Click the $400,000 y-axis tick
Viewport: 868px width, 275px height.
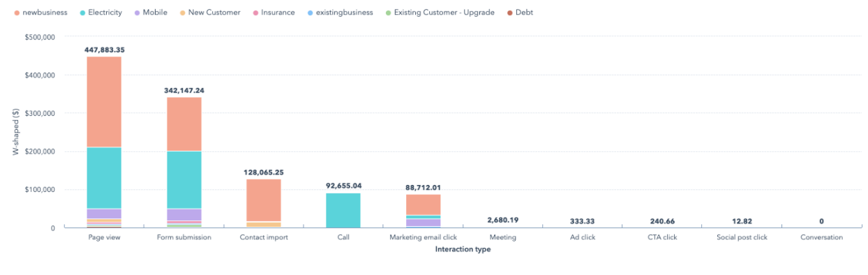click(39, 75)
